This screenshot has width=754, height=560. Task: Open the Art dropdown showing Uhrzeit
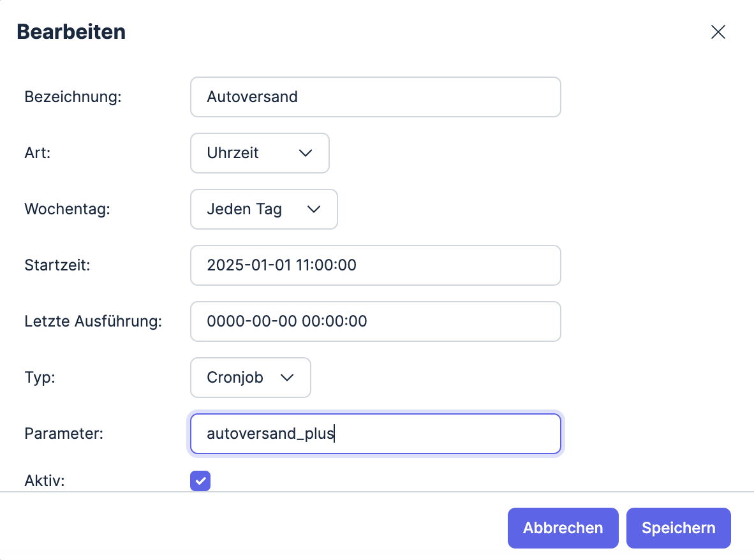(260, 153)
